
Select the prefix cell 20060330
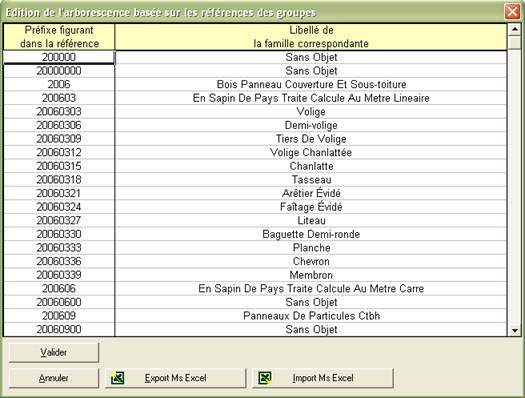click(x=59, y=234)
